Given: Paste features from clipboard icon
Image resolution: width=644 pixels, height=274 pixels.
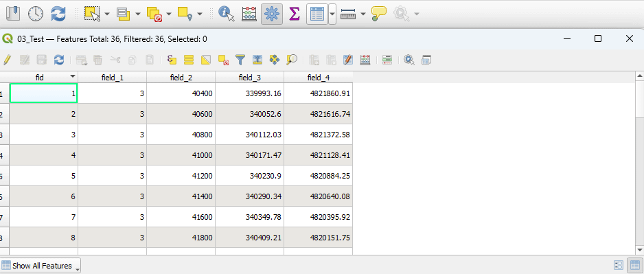Looking at the screenshot, I should pos(150,60).
